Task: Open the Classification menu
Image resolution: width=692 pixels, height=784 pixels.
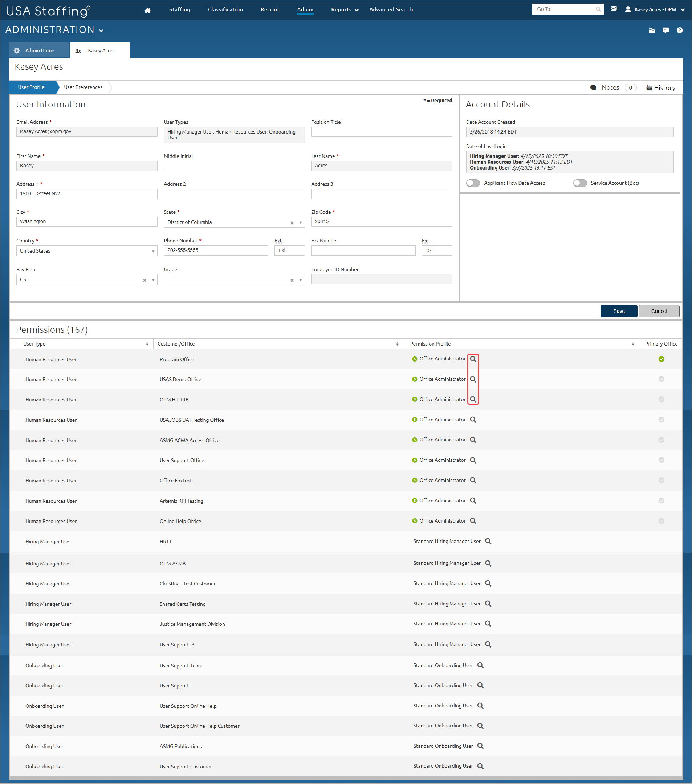Action: coord(225,9)
